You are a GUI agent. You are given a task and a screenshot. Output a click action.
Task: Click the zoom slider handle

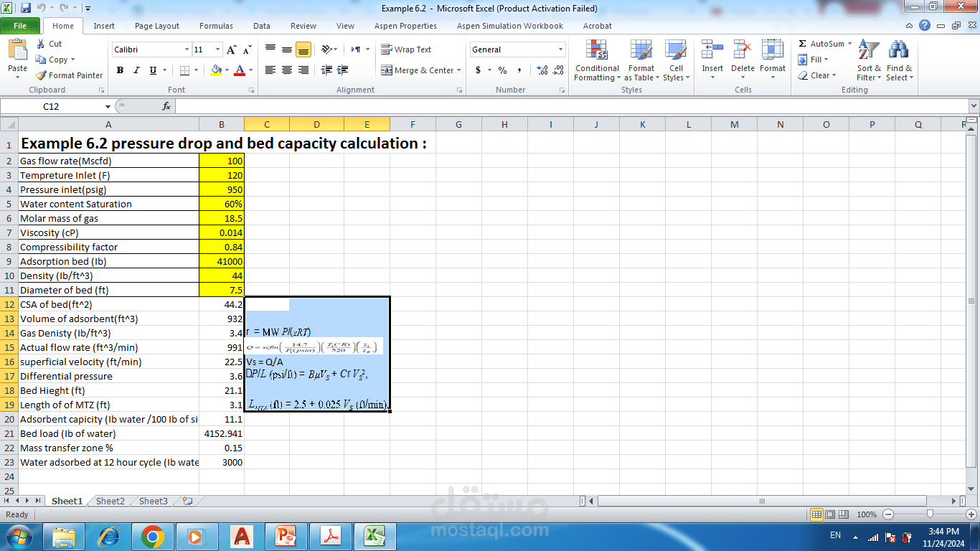click(x=930, y=514)
